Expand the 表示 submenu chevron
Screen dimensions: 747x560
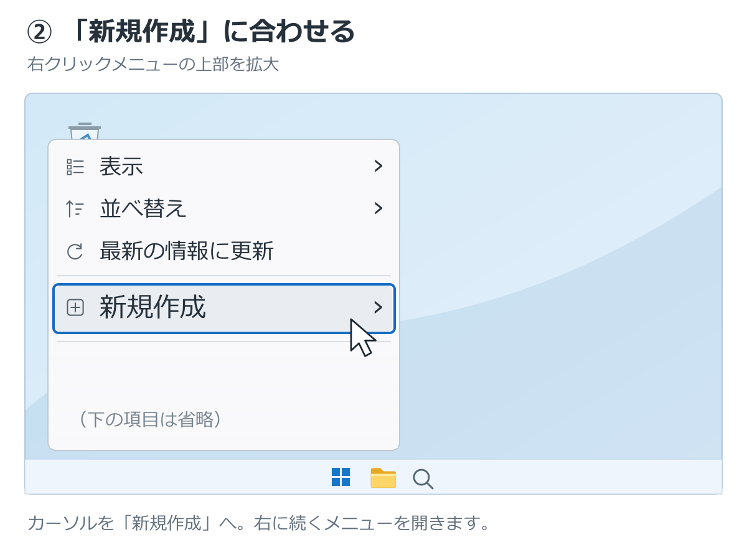coord(377,166)
